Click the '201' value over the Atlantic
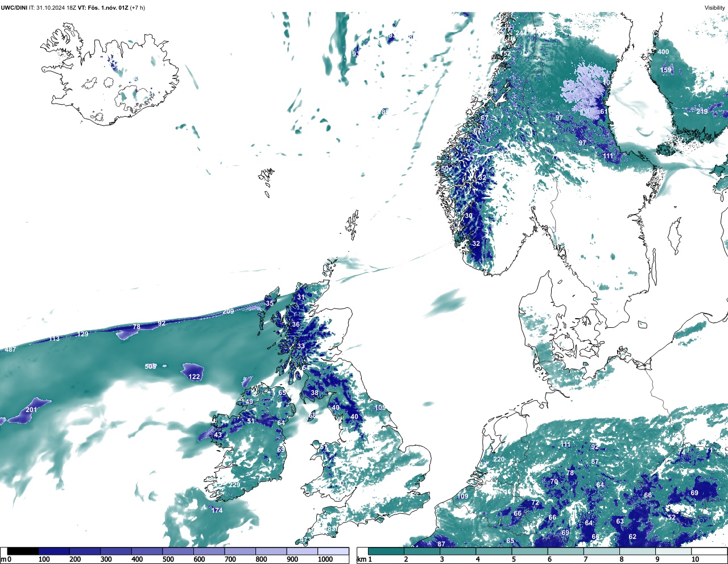Viewport: 728px width, 564px height. (x=31, y=410)
